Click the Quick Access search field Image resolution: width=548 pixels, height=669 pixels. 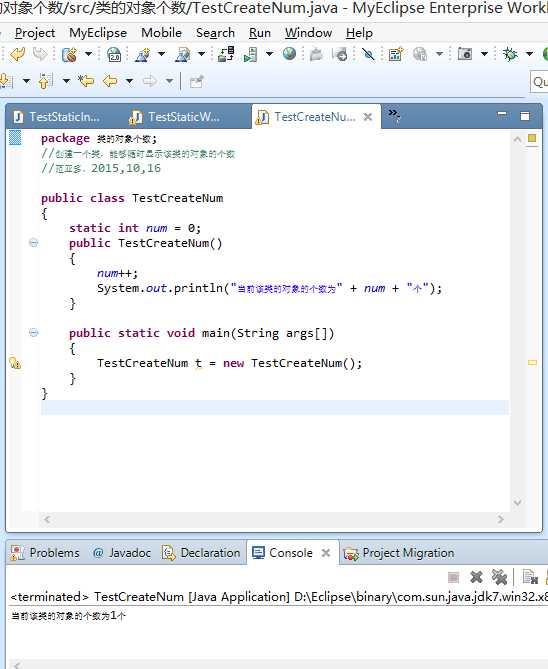pos(539,81)
